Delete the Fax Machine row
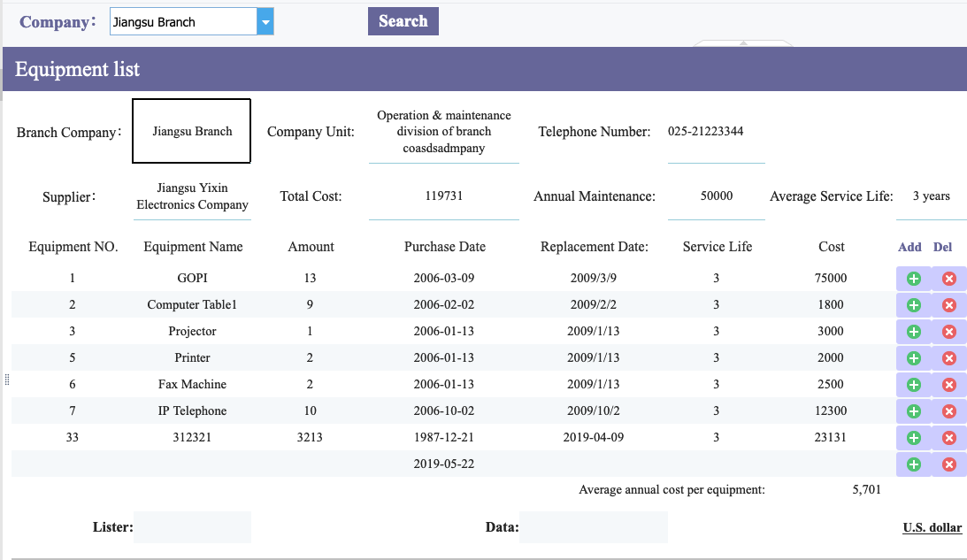 [949, 385]
